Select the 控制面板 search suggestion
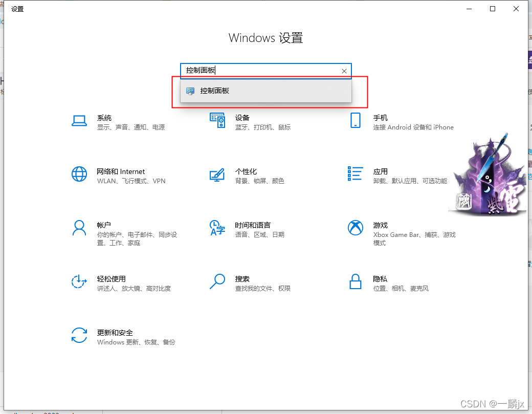Screen dimensions: 532x414 [265, 91]
